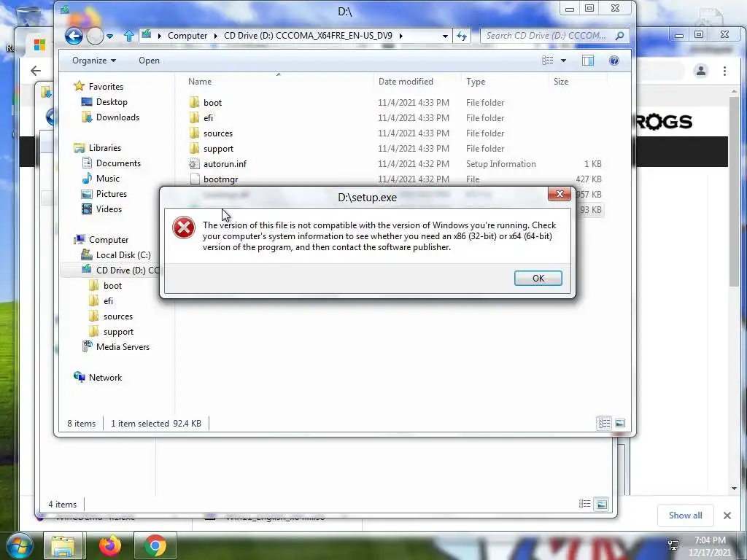
Task: Sort by the Name column header
Action: coord(200,82)
